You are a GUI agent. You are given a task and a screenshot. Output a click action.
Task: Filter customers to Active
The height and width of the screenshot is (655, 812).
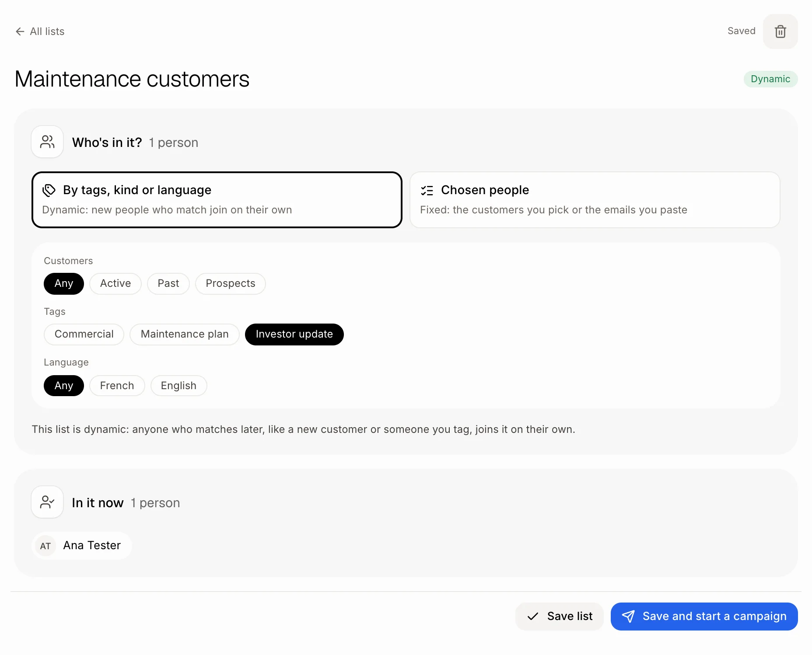115,284
